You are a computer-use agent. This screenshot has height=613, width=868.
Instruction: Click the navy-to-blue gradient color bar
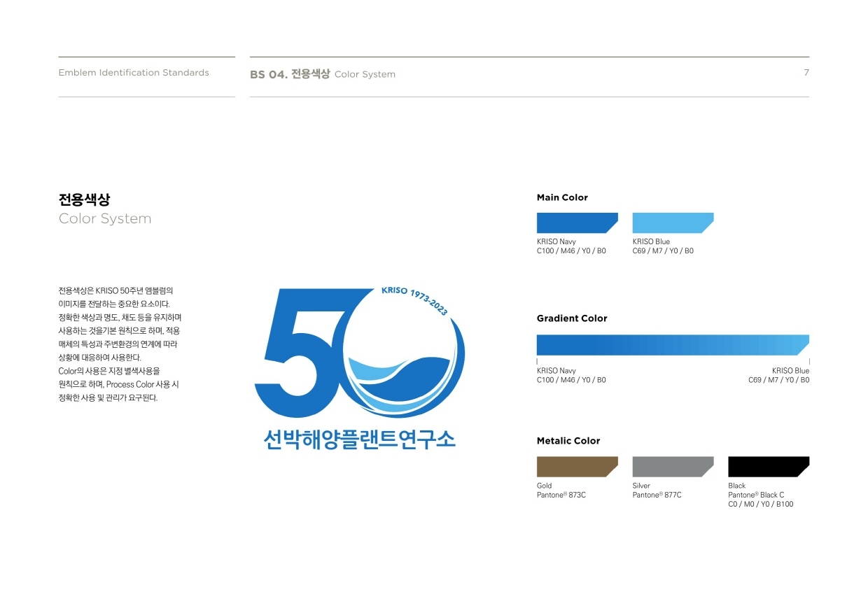click(673, 345)
